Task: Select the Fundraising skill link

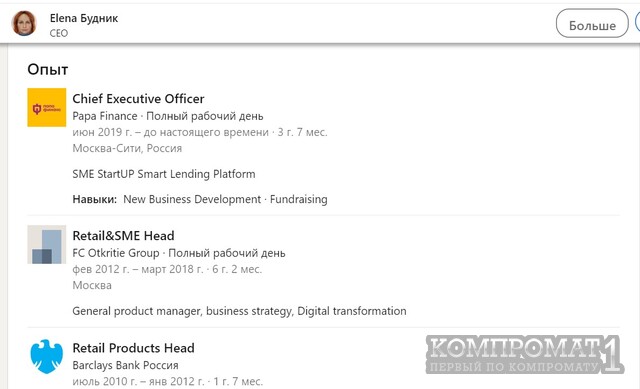Action: pyautogui.click(x=298, y=199)
